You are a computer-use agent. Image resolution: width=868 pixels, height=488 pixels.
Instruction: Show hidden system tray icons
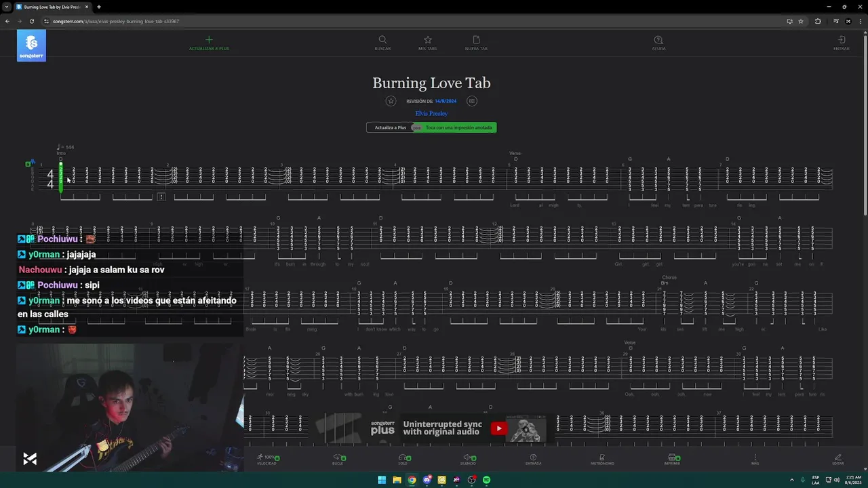791,480
